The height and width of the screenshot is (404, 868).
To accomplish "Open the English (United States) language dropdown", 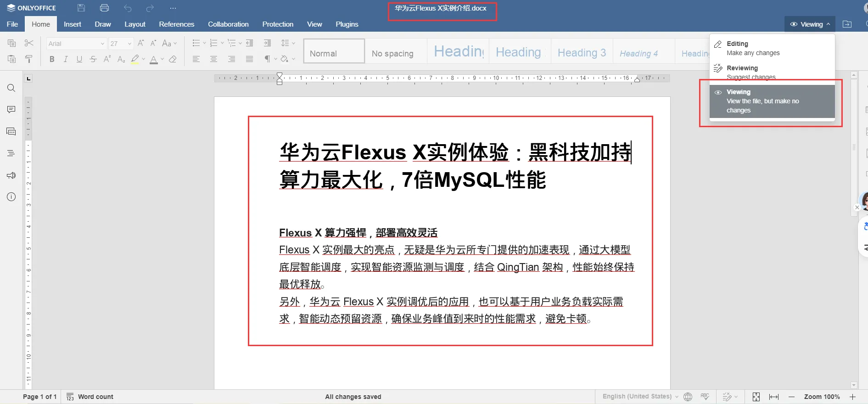I will pyautogui.click(x=640, y=397).
